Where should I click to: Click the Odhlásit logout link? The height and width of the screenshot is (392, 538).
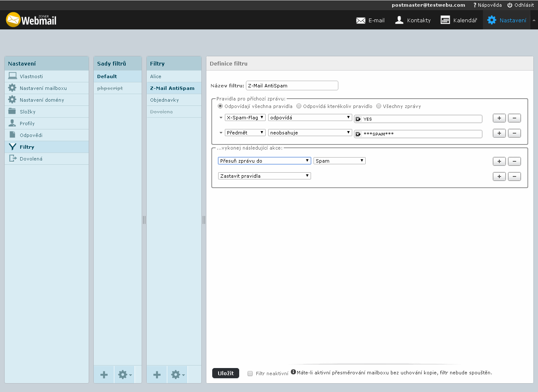[520, 5]
